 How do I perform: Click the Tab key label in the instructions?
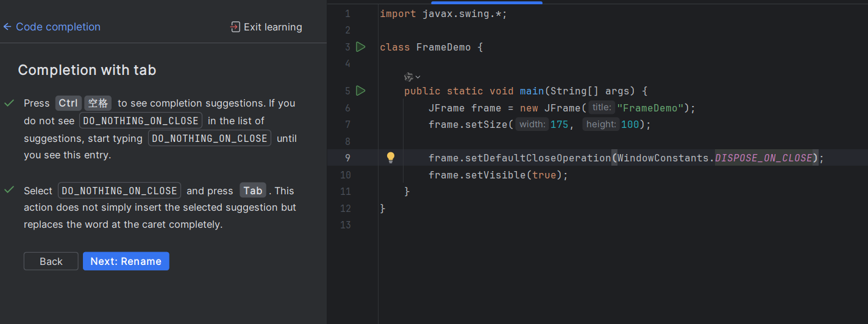coord(253,191)
